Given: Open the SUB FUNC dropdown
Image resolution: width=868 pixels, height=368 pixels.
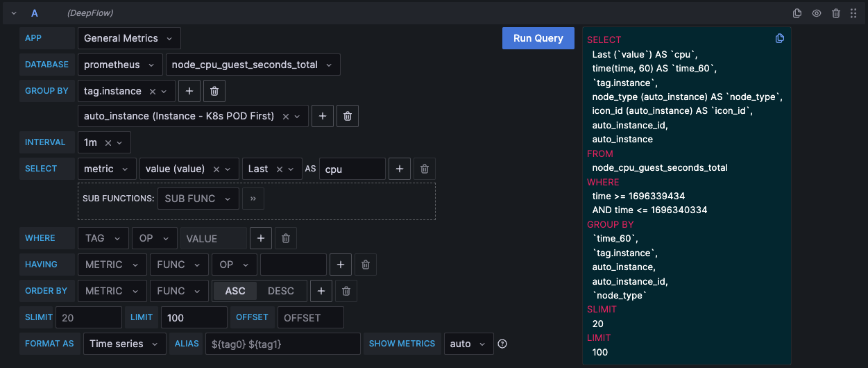Looking at the screenshot, I should click(198, 199).
